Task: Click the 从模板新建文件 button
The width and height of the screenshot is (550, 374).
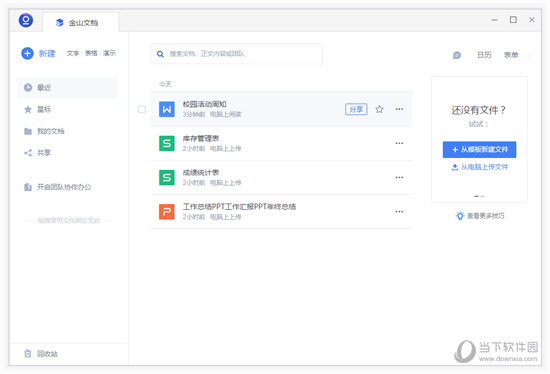Action: click(479, 149)
